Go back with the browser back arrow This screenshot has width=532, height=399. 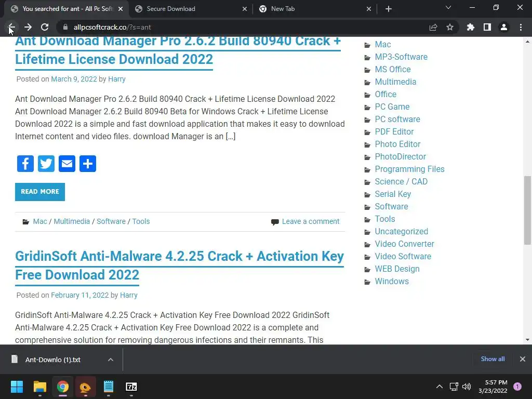pos(11,27)
